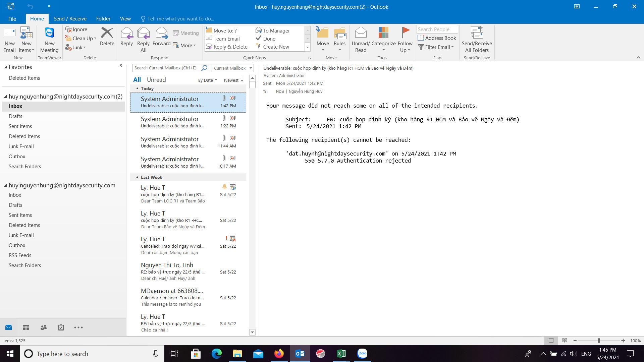The height and width of the screenshot is (362, 644).
Task: Click the Ignore conversation icon
Action: (76, 29)
